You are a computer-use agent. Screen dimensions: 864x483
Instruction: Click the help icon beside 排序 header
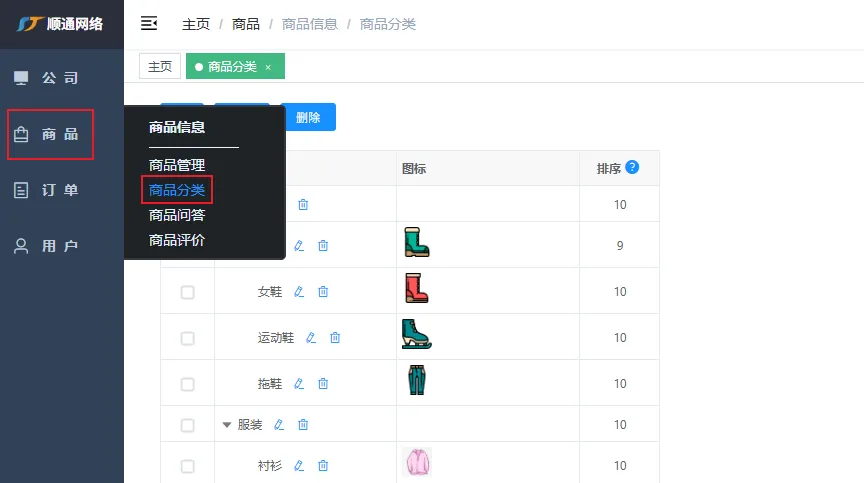pos(632,168)
